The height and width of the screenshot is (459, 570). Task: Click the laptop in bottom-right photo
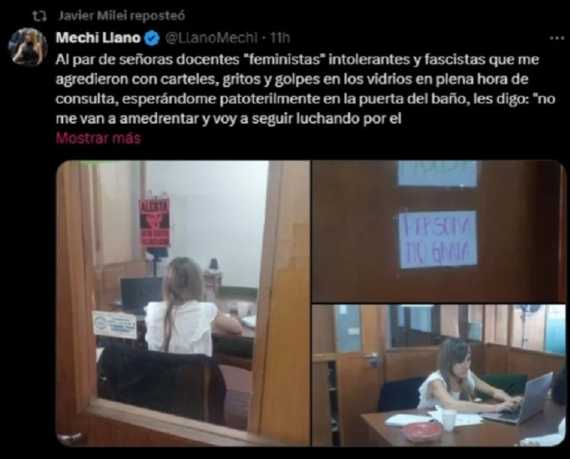(520, 400)
